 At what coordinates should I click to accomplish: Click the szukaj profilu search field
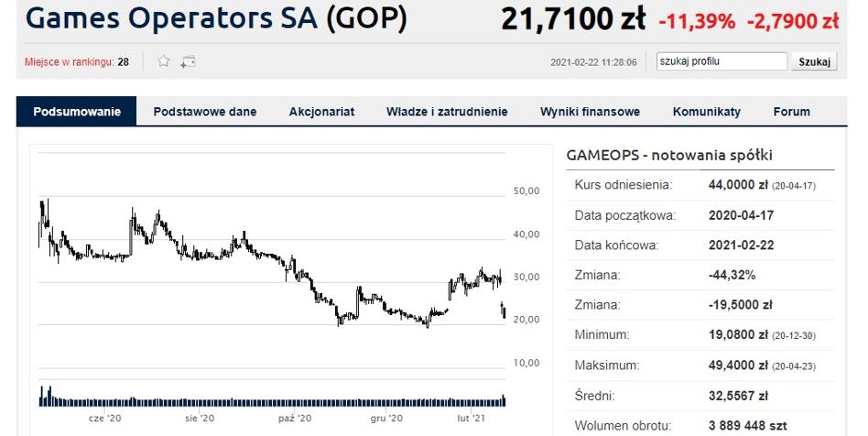[722, 61]
